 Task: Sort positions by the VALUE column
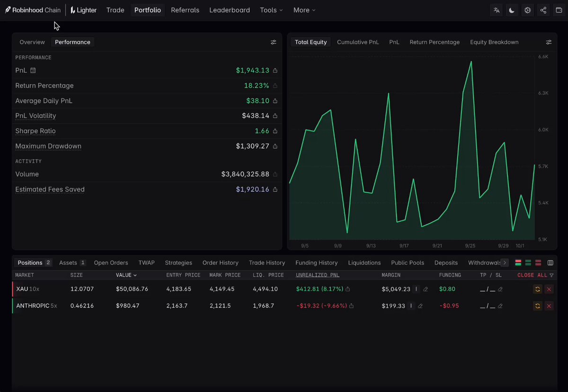[126, 275]
